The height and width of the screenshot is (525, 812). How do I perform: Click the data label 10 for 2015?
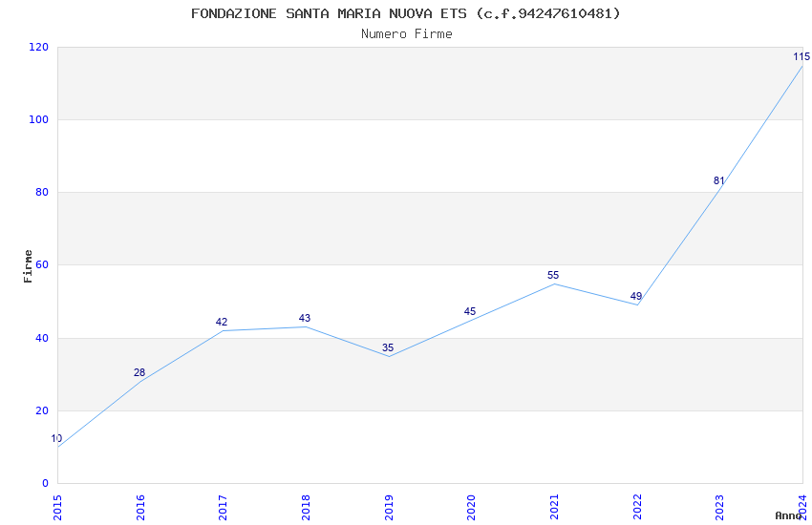tap(56, 439)
